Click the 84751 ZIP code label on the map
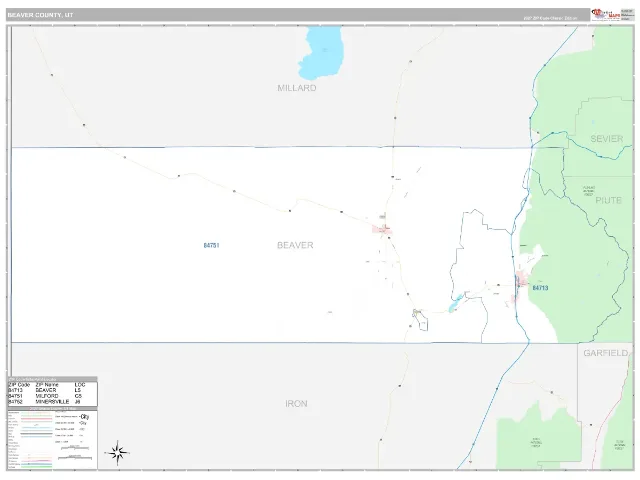 (211, 245)
